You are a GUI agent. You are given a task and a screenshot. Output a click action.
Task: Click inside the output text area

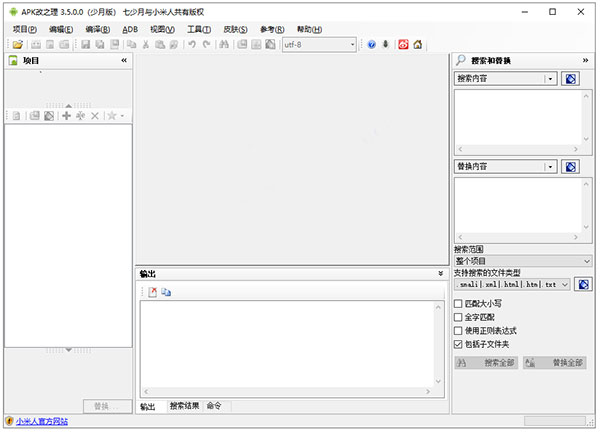287,344
